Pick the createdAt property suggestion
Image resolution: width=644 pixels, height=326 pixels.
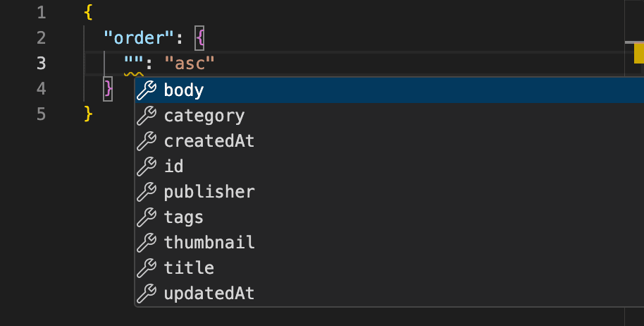point(209,141)
